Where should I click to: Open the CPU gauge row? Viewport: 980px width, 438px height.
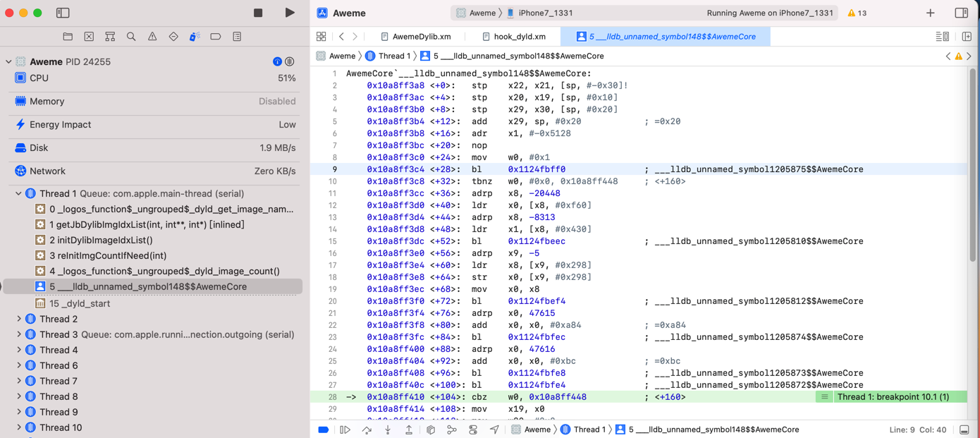pyautogui.click(x=154, y=78)
